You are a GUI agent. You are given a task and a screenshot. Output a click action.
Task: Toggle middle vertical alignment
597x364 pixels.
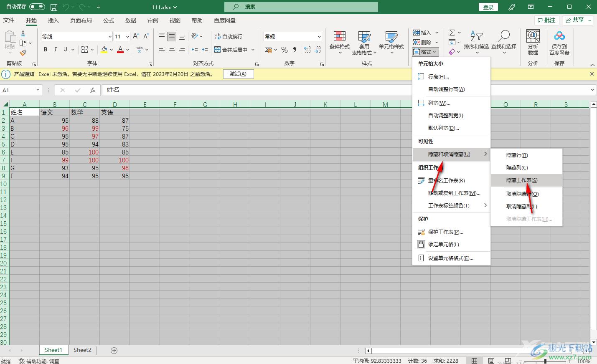pyautogui.click(x=172, y=36)
